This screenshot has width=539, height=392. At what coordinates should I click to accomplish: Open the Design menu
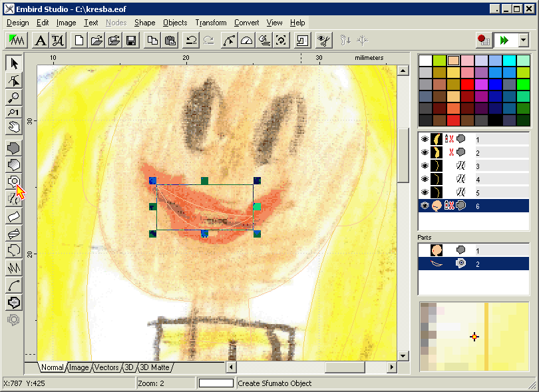click(x=18, y=23)
